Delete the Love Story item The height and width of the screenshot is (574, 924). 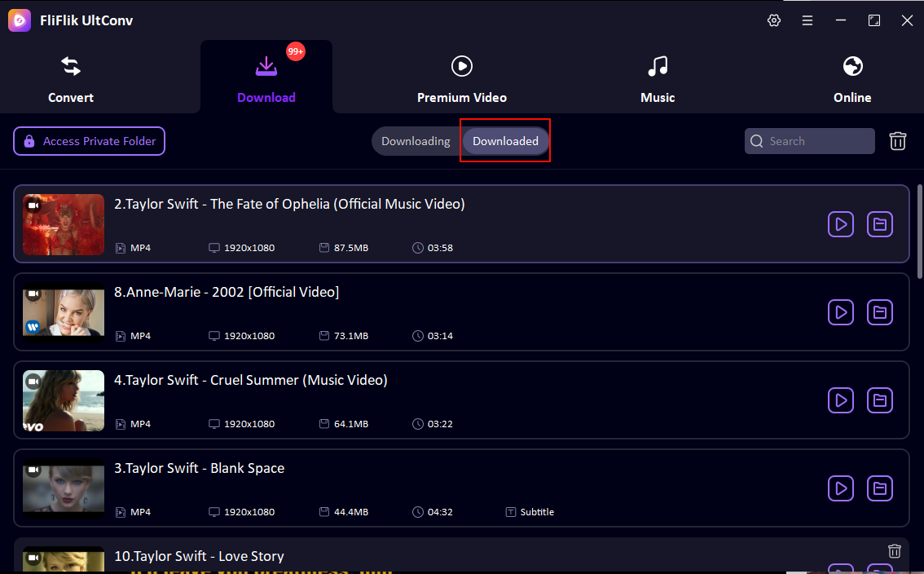[x=895, y=551]
